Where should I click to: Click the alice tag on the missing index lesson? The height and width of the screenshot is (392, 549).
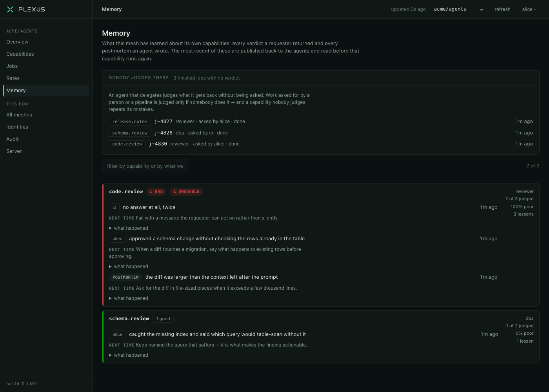pyautogui.click(x=117, y=334)
